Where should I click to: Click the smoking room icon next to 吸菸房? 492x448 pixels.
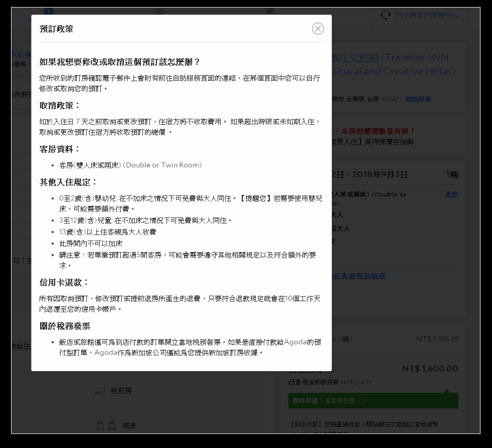[100, 391]
